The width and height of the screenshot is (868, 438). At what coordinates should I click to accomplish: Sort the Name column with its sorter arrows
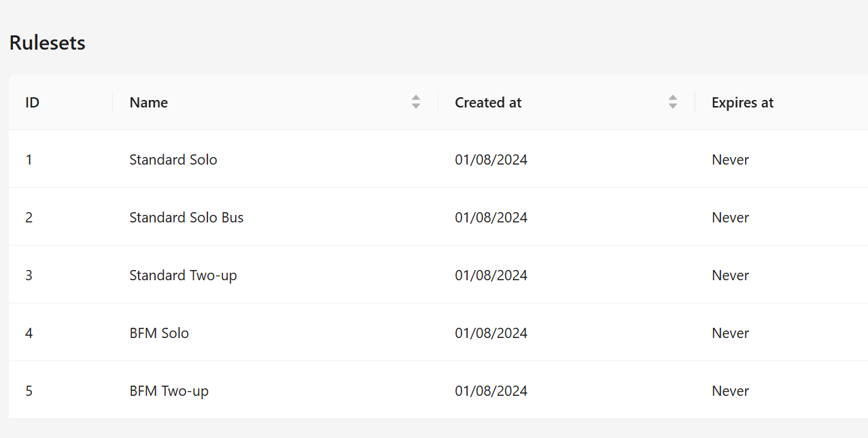point(416,102)
